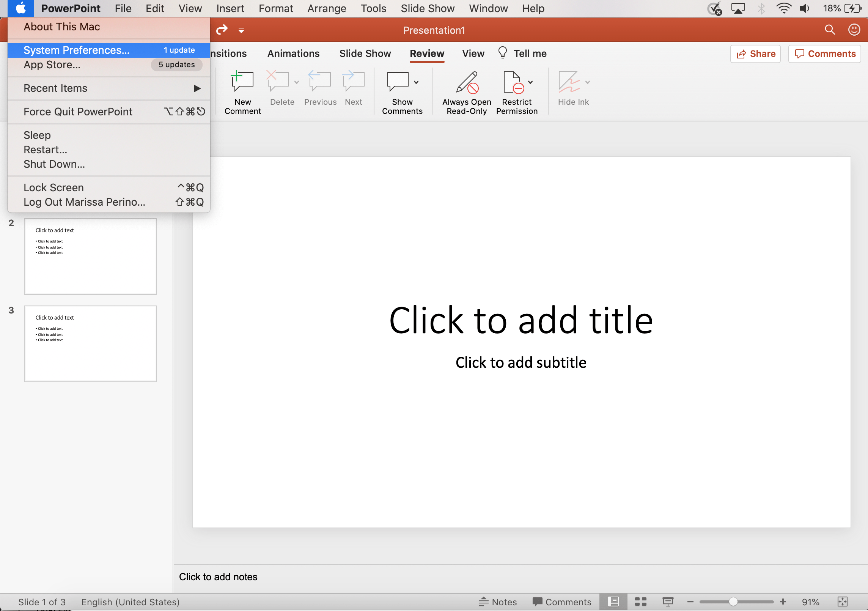Click the Comments button top right
The width and height of the screenshot is (868, 611).
click(825, 54)
